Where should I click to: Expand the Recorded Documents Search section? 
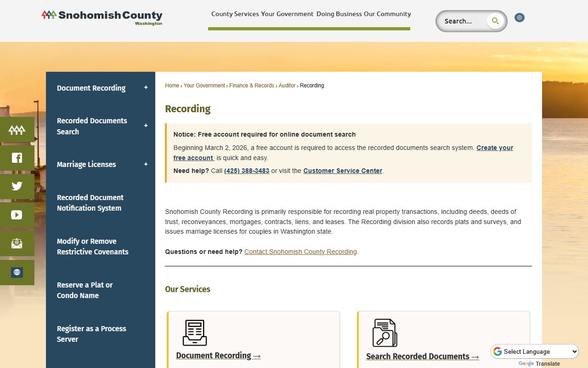[146, 126]
